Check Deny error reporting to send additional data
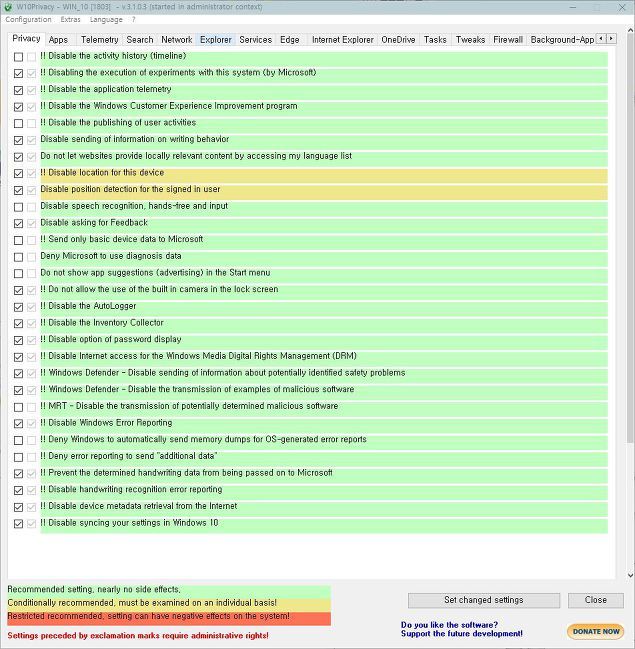This screenshot has height=649, width=635. point(18,457)
